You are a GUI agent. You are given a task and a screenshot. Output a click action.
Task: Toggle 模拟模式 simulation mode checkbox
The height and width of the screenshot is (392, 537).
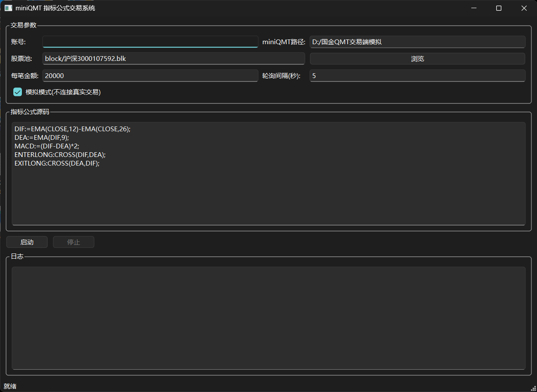tap(18, 92)
